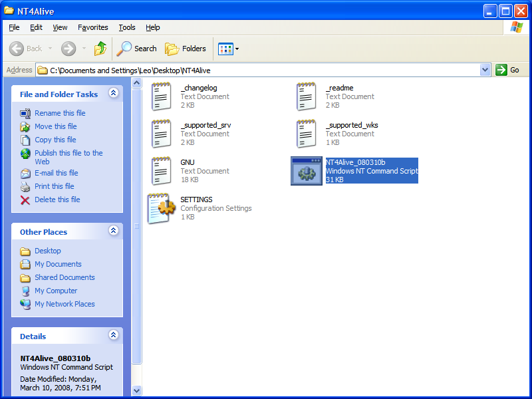Open the Tools menu
Image resolution: width=532 pixels, height=399 pixels.
(127, 27)
